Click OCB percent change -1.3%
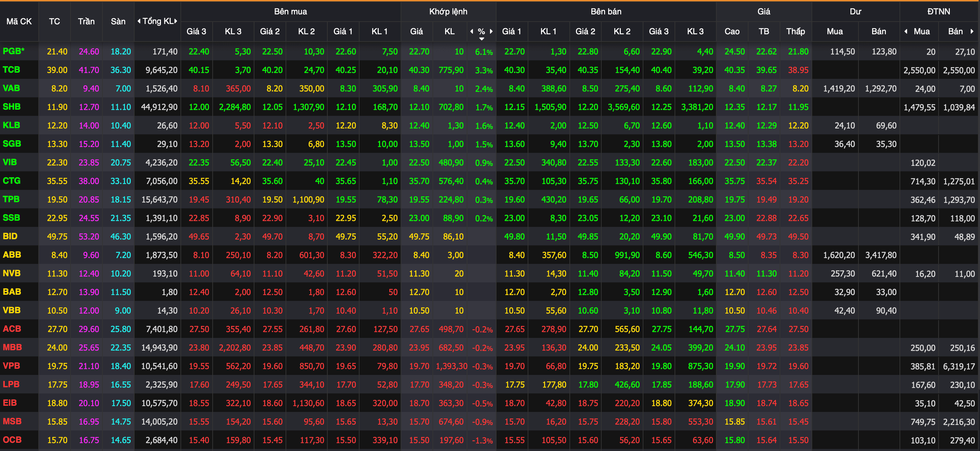980x451 pixels. pyautogui.click(x=482, y=440)
